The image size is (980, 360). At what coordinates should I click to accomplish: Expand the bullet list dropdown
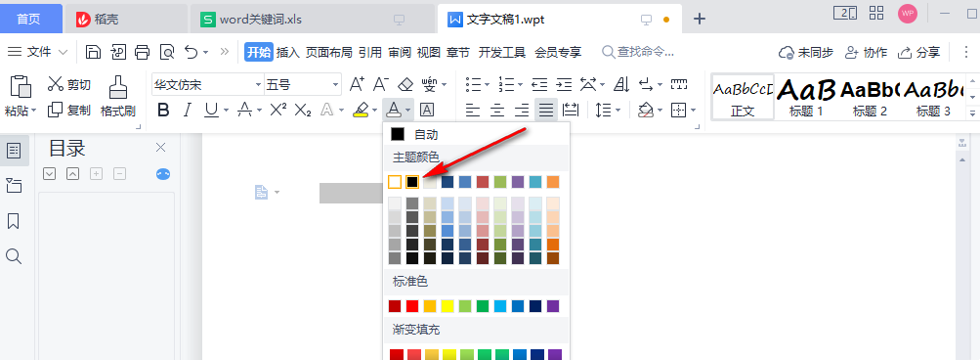tap(487, 84)
